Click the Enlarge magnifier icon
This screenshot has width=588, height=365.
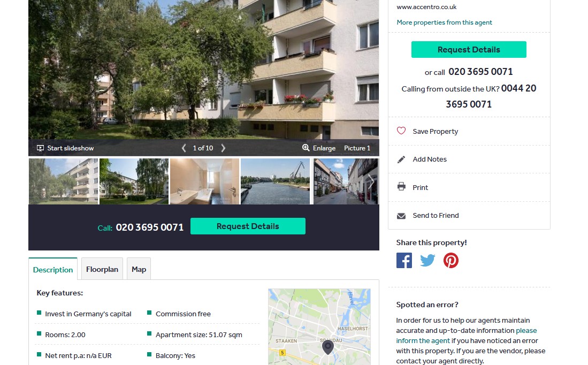306,148
